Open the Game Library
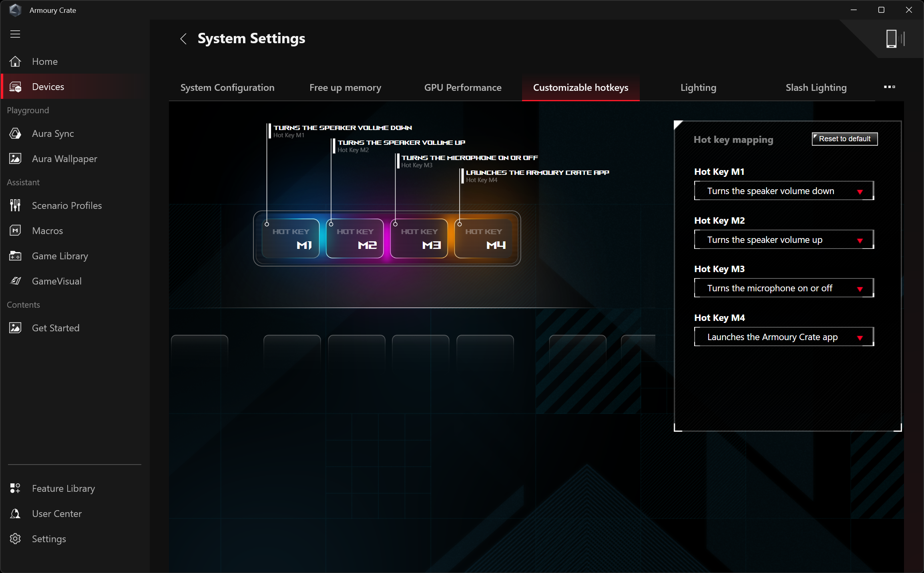This screenshot has width=924, height=573. click(60, 256)
